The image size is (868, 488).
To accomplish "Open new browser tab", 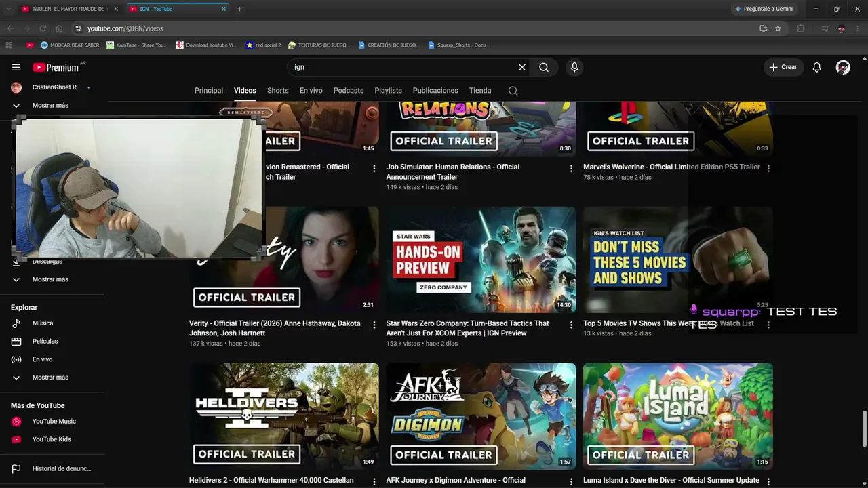I will point(239,9).
